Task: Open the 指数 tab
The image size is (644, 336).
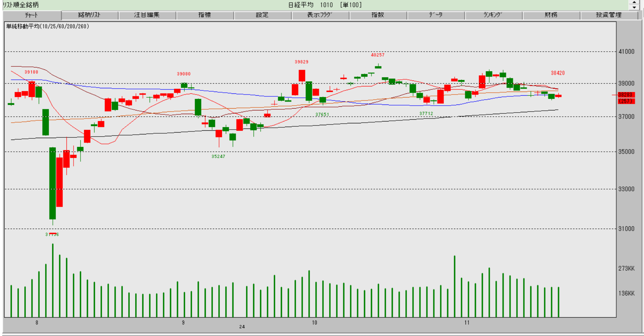Action: coord(378,15)
